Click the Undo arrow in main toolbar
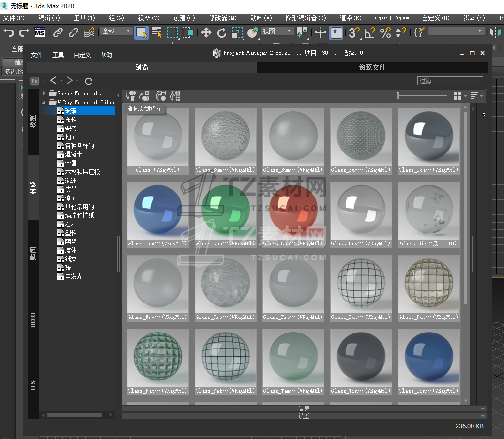This screenshot has width=504, height=439. tap(9, 33)
